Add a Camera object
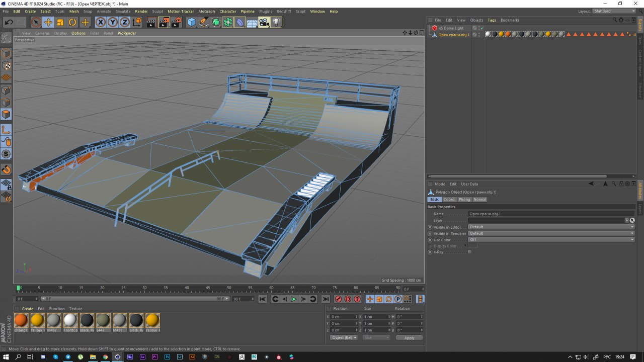Viewport: 644px width, 362px height. pyautogui.click(x=264, y=22)
